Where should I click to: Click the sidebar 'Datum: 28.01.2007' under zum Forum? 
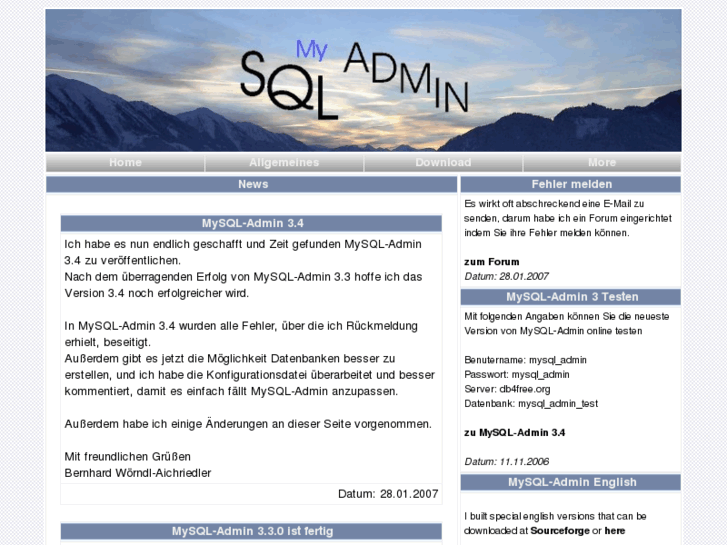click(x=506, y=276)
